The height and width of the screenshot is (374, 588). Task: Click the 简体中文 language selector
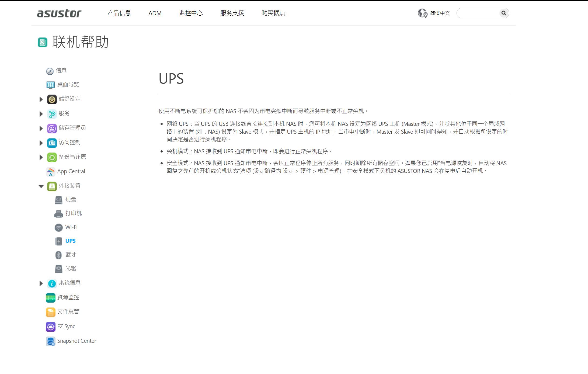[x=440, y=13]
